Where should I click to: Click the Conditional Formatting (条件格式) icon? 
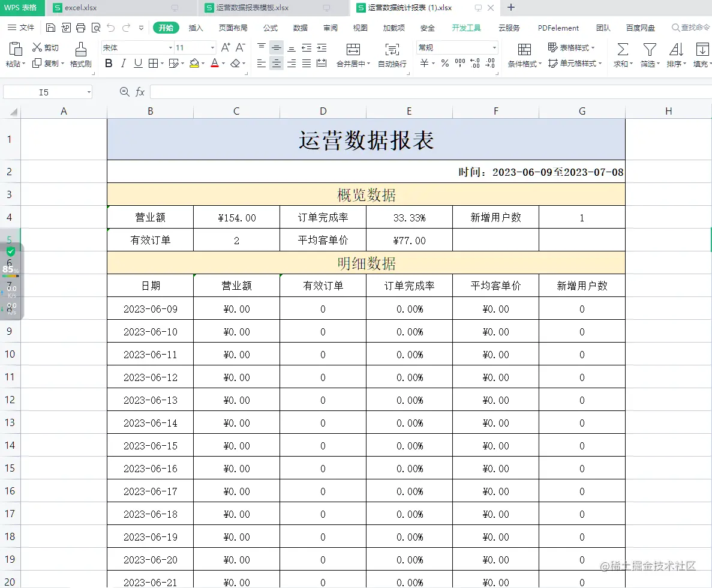click(524, 49)
